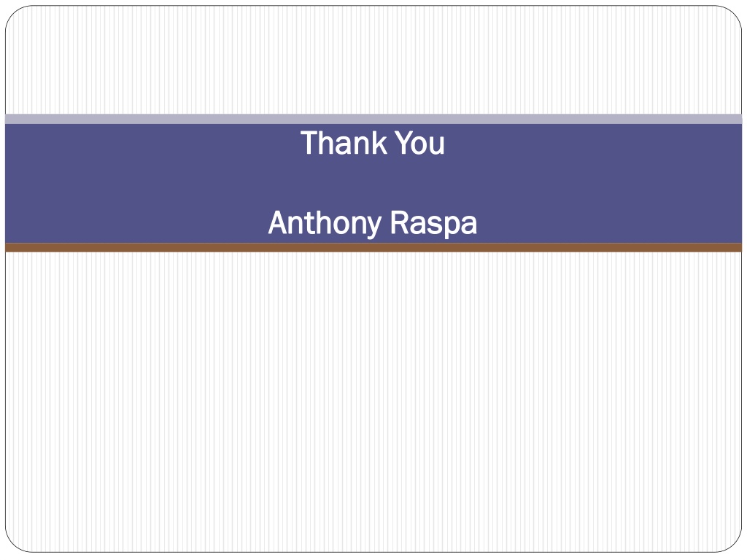Click the empty purple banner area right of "Anthony Raspa"
This screenshot has height=560, width=747.
[610, 223]
